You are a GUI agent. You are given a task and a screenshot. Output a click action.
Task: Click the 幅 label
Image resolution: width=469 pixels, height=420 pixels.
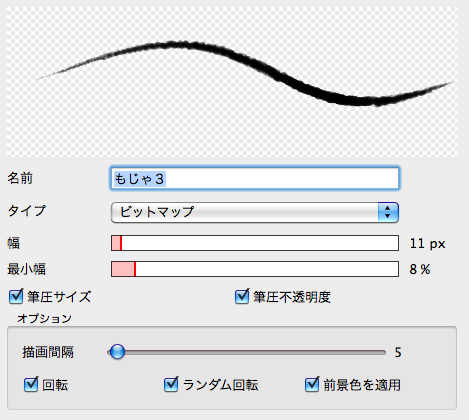pos(14,243)
